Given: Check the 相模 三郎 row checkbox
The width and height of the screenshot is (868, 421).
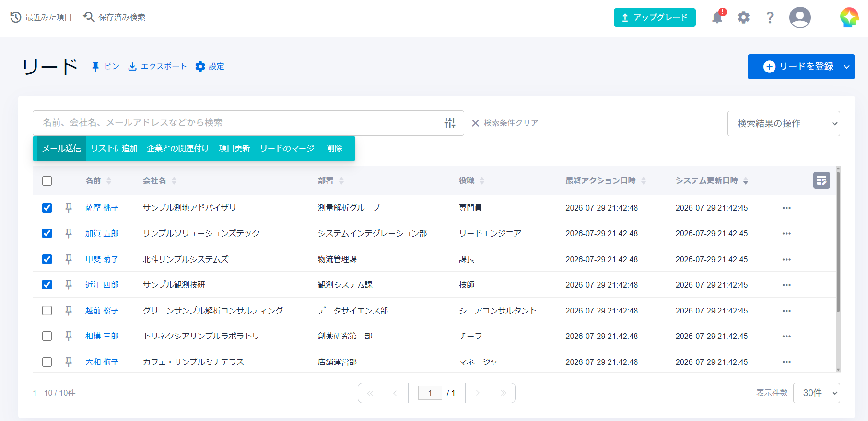Looking at the screenshot, I should 47,336.
